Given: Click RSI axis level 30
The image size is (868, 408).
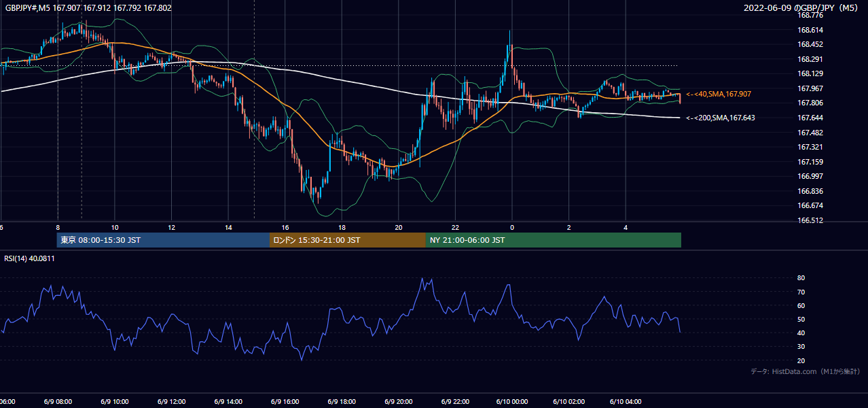Looking at the screenshot, I should tap(801, 347).
